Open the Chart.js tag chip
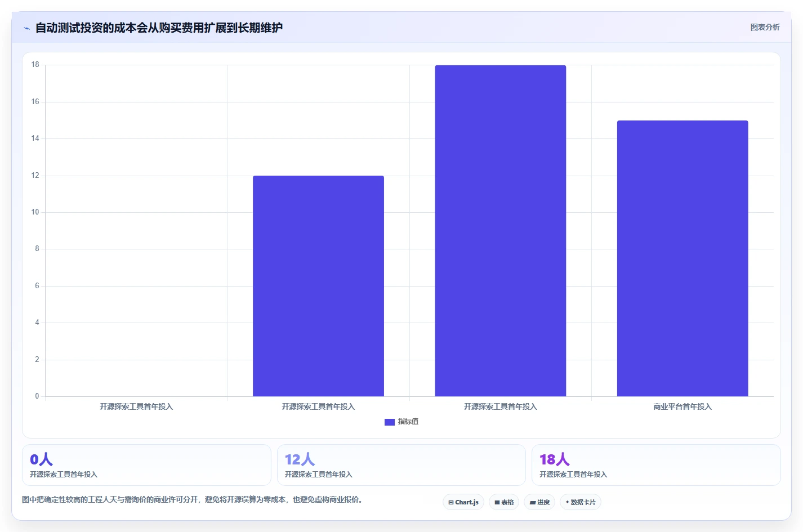The width and height of the screenshot is (803, 532). pos(463,502)
